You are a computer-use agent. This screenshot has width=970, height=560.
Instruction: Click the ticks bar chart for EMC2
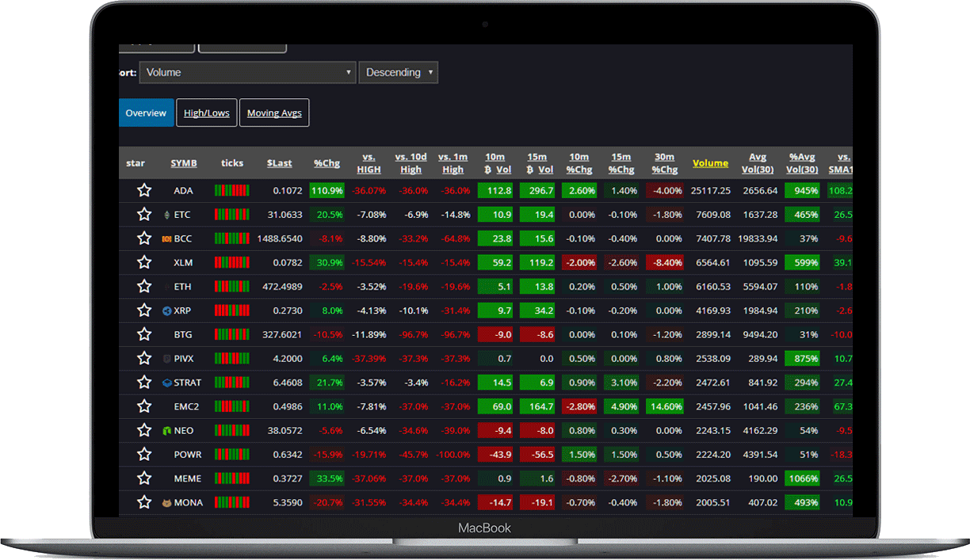pyautogui.click(x=231, y=406)
